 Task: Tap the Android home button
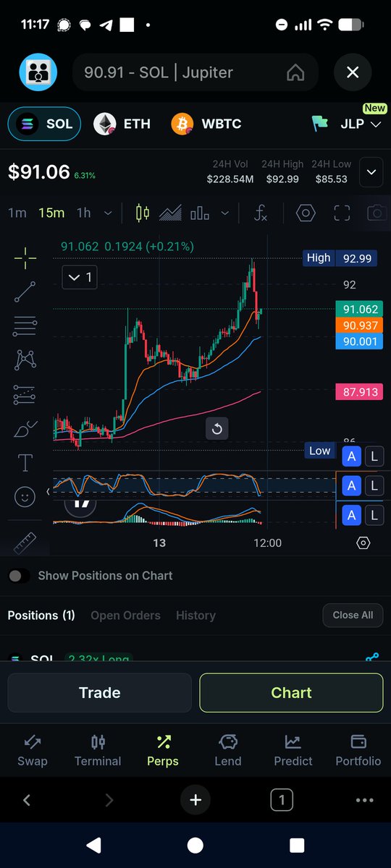195,845
